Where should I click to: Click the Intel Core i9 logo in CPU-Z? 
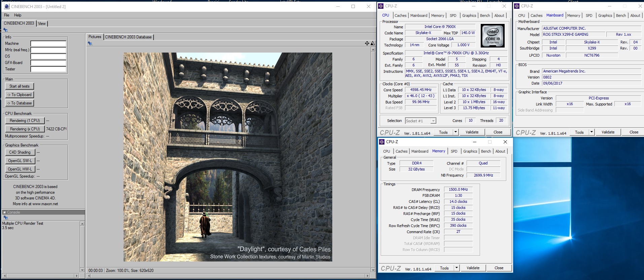[493, 35]
